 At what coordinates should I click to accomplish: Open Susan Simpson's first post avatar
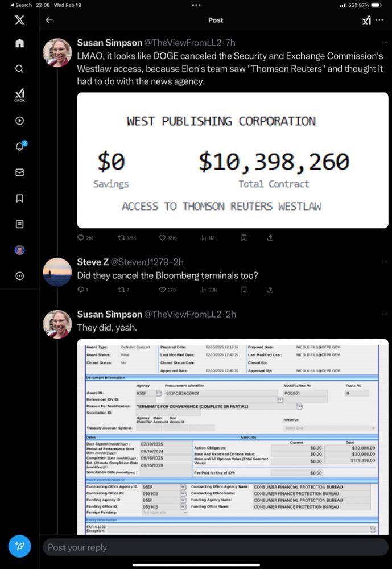click(x=57, y=52)
